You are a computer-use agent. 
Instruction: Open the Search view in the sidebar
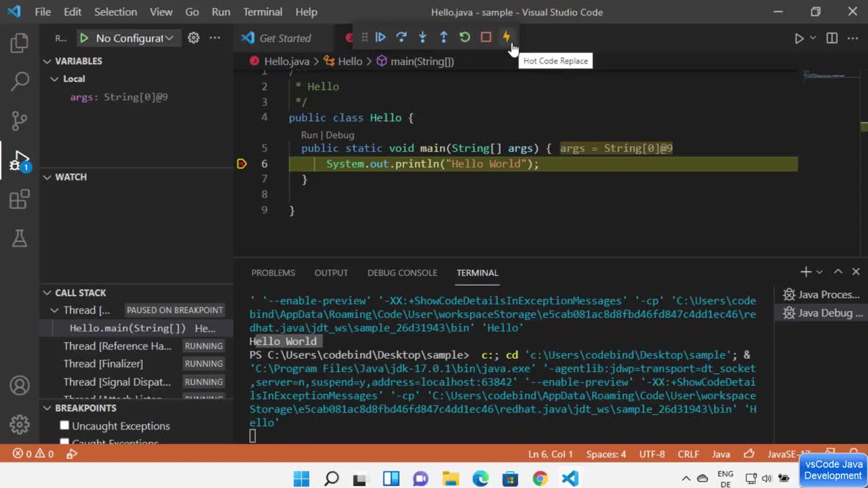tap(19, 80)
